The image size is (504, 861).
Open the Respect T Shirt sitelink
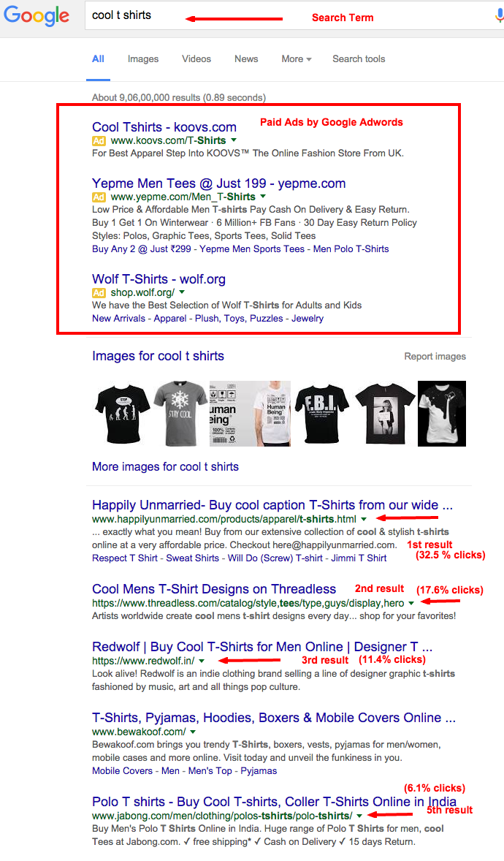[x=125, y=558]
